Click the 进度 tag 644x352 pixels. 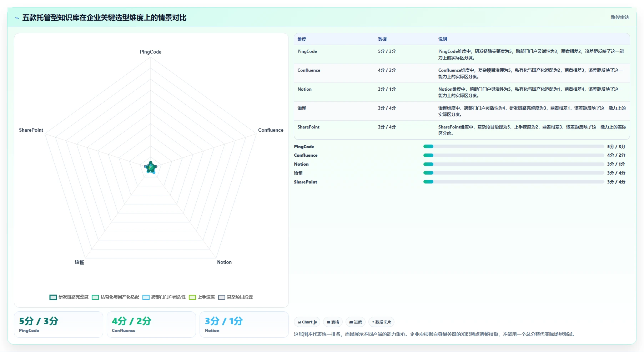click(x=356, y=322)
